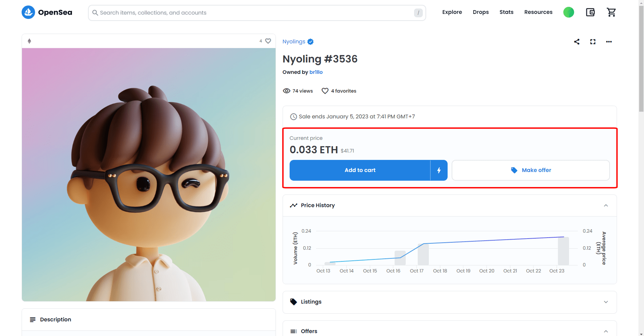Click the OpenSea logo
Viewport: 644px width, 336px height.
[47, 13]
